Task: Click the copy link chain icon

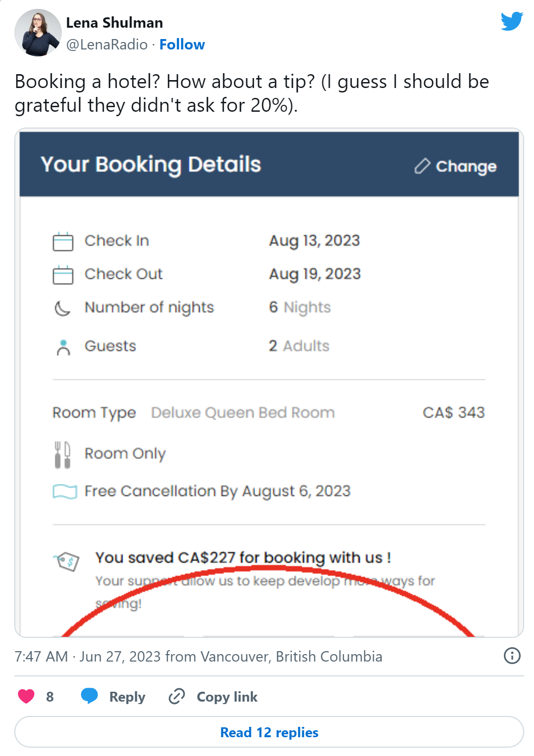Action: tap(176, 696)
